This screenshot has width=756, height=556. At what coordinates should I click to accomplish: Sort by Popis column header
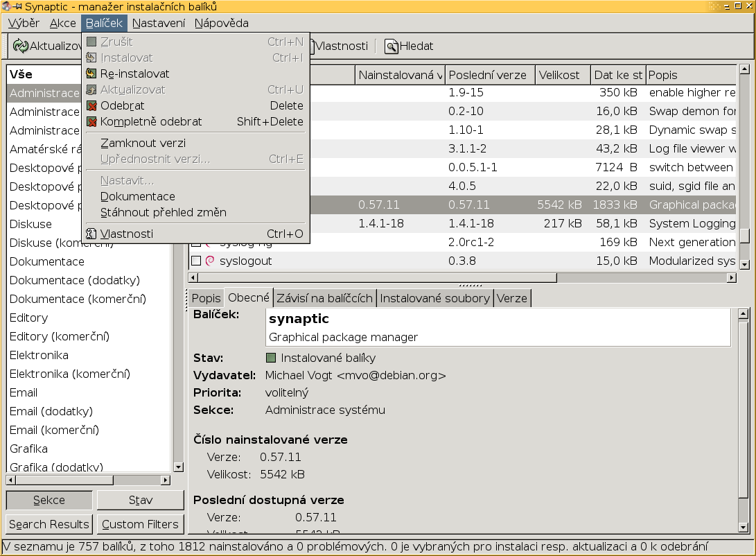click(691, 76)
